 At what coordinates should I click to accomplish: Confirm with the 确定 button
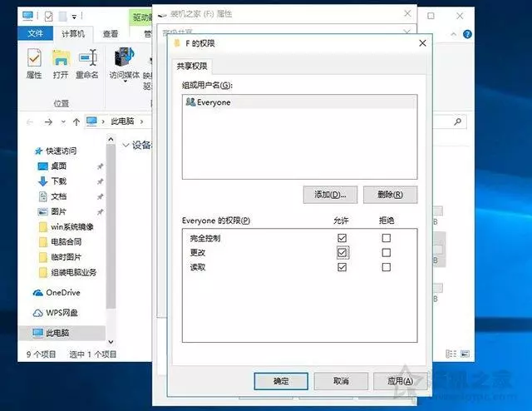point(281,381)
